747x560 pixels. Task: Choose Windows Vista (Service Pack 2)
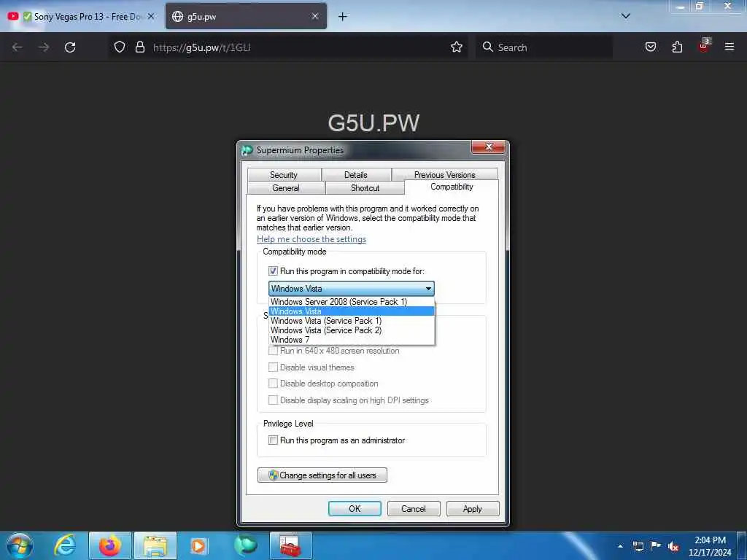(352, 330)
